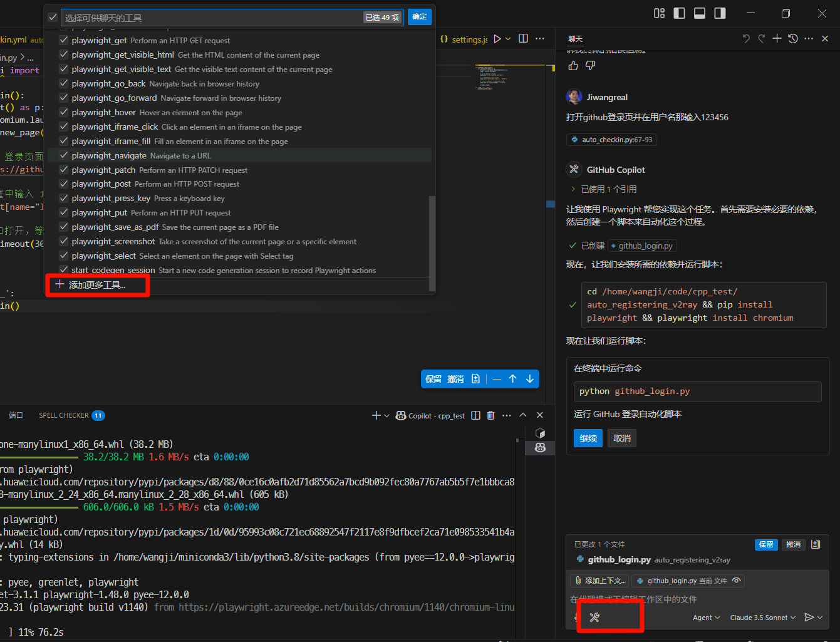This screenshot has height=642, width=840.
Task: Uncheck playwright_get_visible_html tool
Action: coord(63,54)
